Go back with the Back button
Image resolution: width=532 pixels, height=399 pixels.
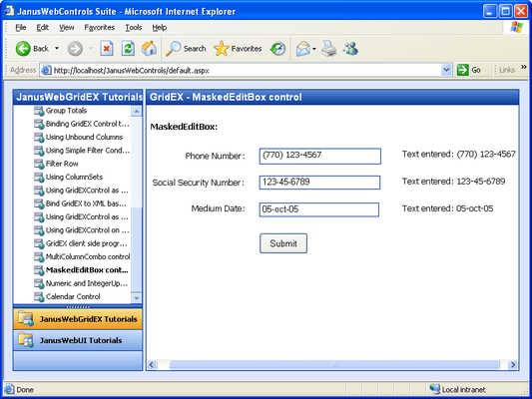[x=32, y=49]
